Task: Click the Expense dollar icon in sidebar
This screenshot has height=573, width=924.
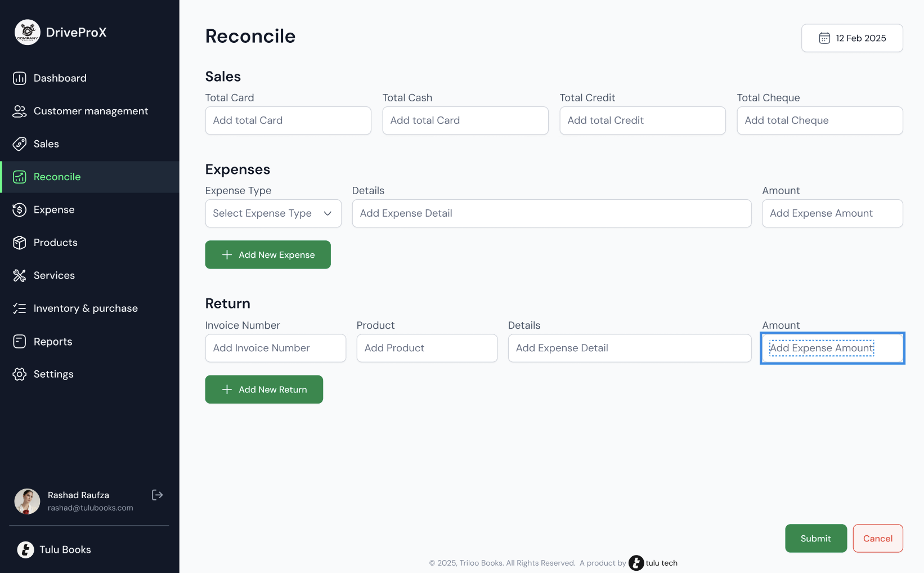Action: pos(20,210)
